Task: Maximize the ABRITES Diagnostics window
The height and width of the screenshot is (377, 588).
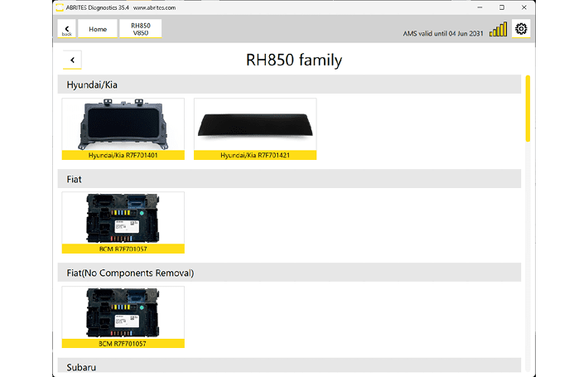Action: (501, 7)
